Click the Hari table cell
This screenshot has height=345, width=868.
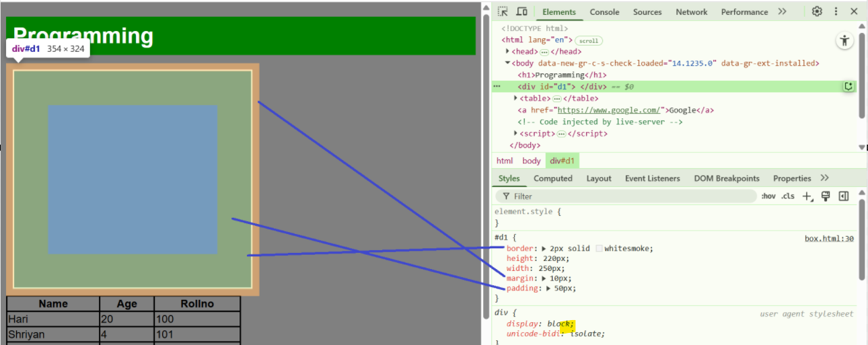pyautogui.click(x=53, y=319)
